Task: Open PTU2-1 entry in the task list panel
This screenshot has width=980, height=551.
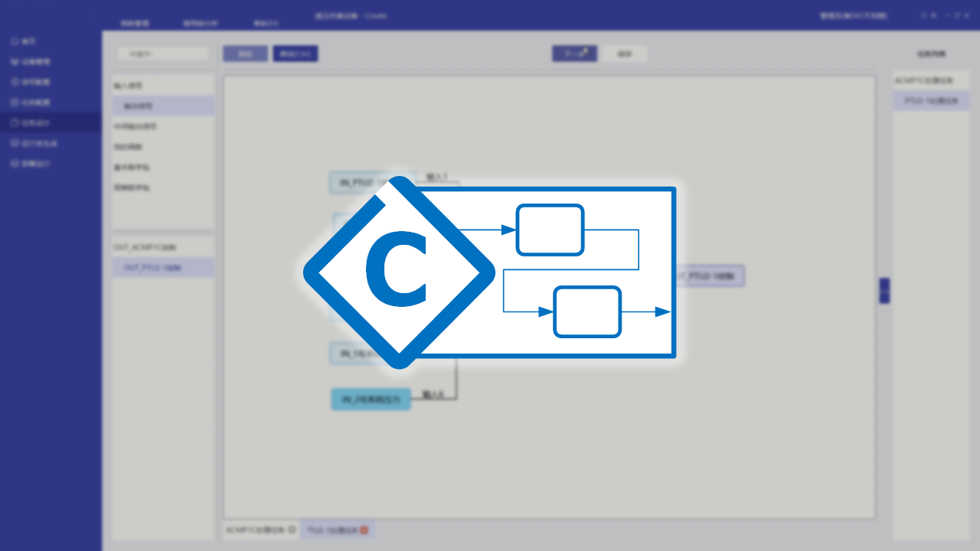Action: point(931,101)
